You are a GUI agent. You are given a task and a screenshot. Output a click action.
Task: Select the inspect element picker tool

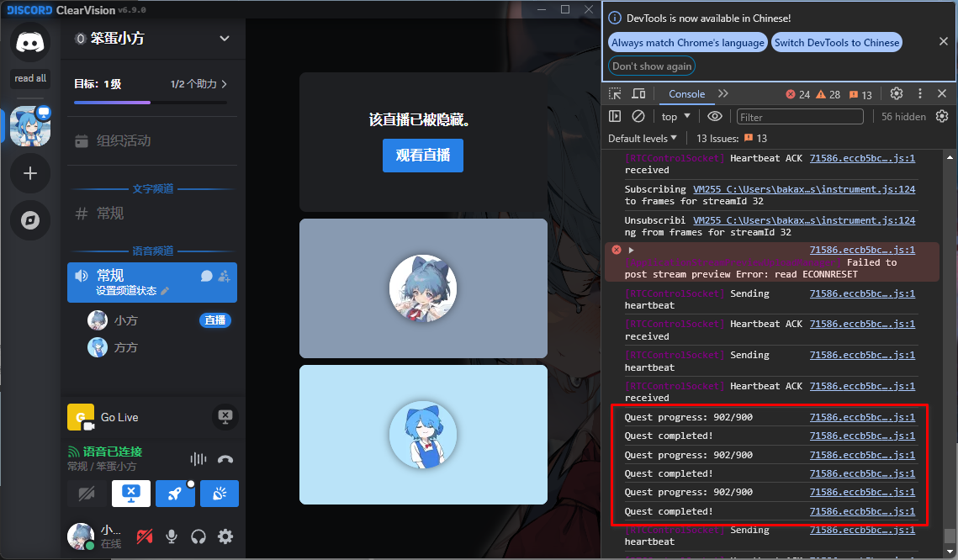tap(616, 94)
